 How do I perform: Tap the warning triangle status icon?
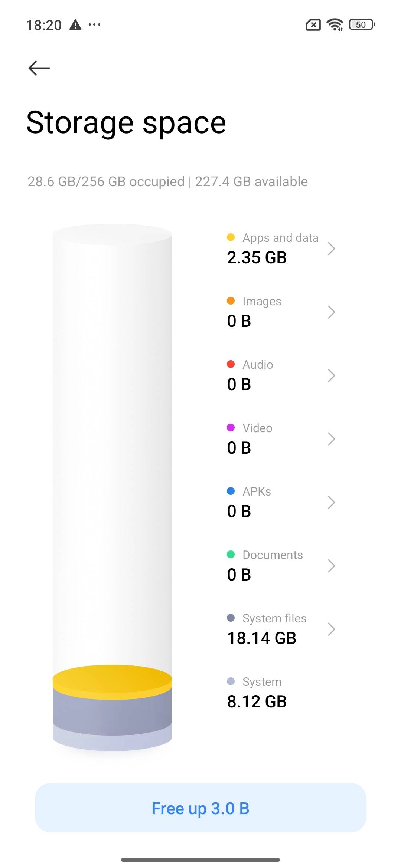point(75,25)
